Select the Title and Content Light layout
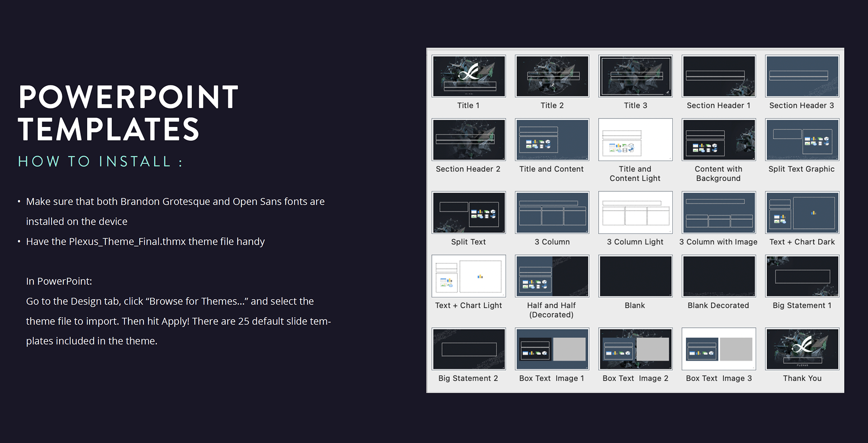868x443 pixels. [635, 140]
